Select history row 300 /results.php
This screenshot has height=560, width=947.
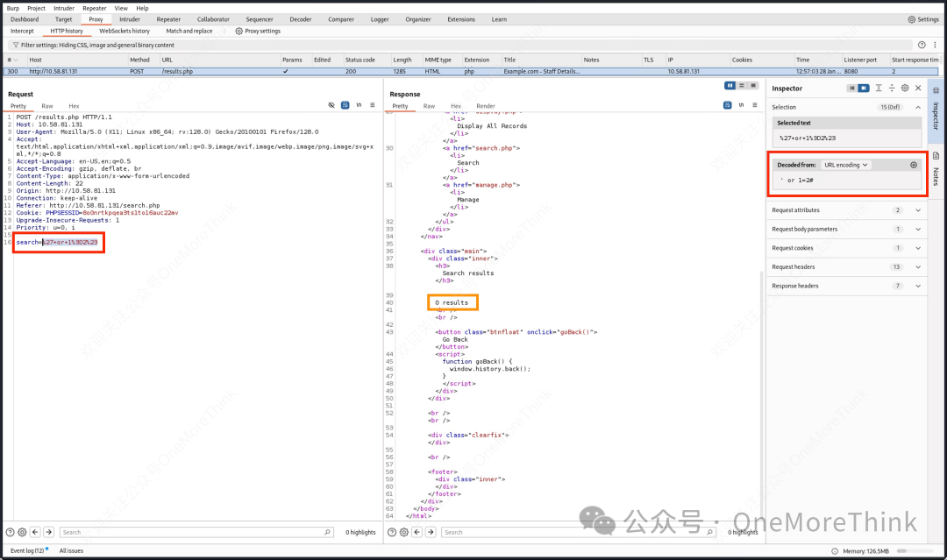471,71
